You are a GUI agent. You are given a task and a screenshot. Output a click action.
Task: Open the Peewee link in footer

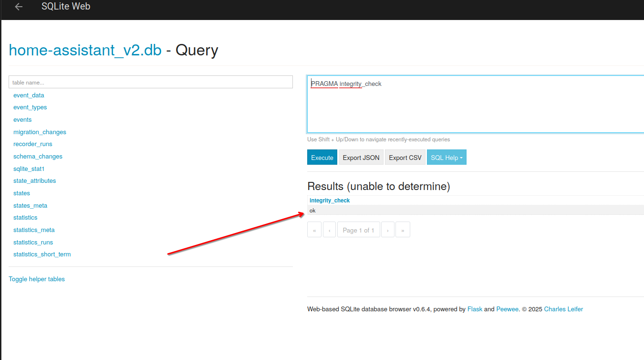click(507, 309)
